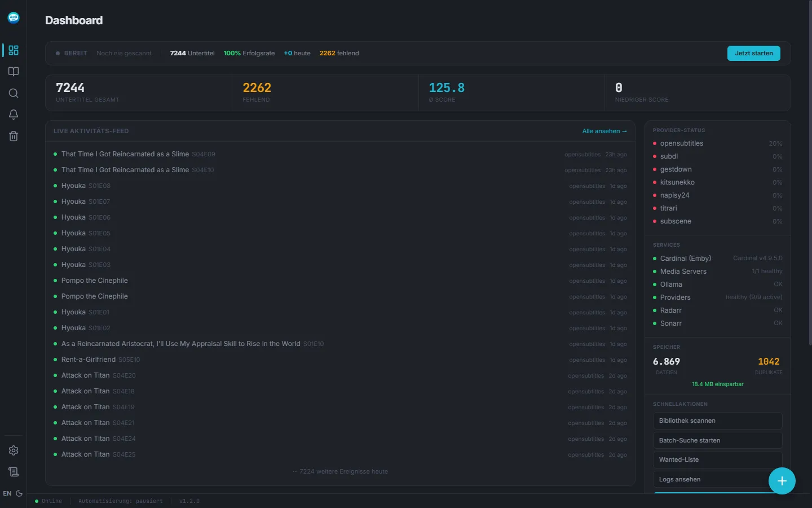The height and width of the screenshot is (508, 812).
Task: Open the trash can icon in sidebar
Action: point(14,136)
